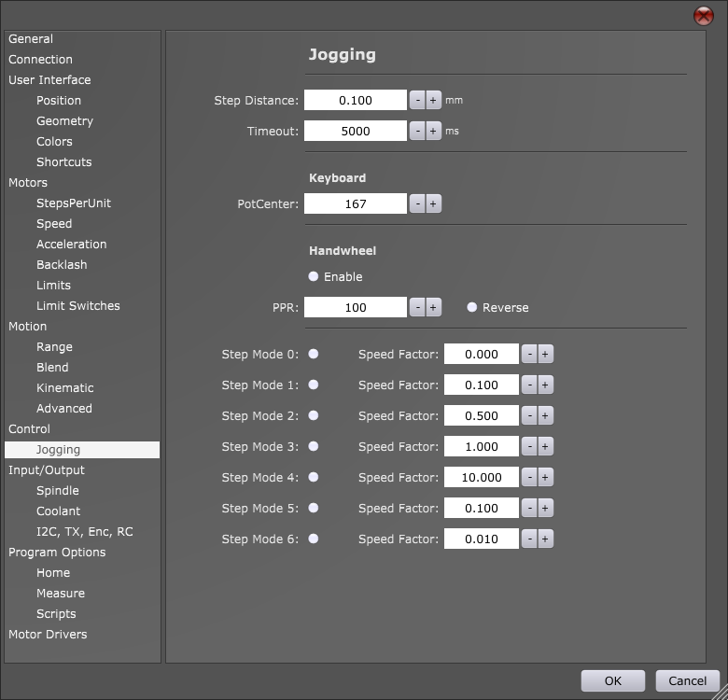The height and width of the screenshot is (700, 728).
Task: Click OK to confirm settings
Action: (x=612, y=681)
